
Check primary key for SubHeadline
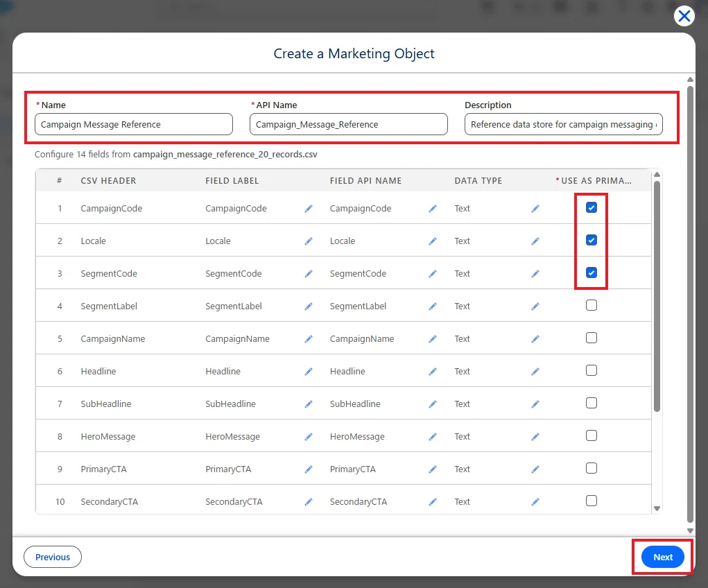tap(591, 403)
